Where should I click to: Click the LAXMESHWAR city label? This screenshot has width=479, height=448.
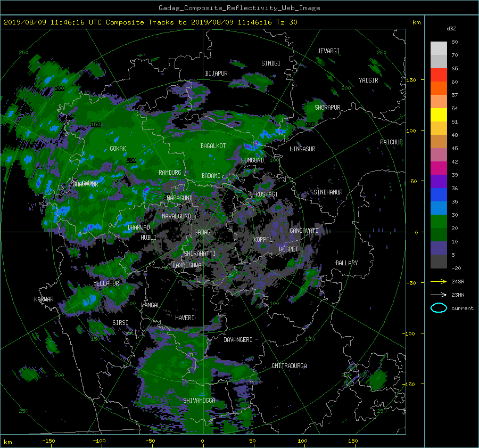[x=188, y=265]
